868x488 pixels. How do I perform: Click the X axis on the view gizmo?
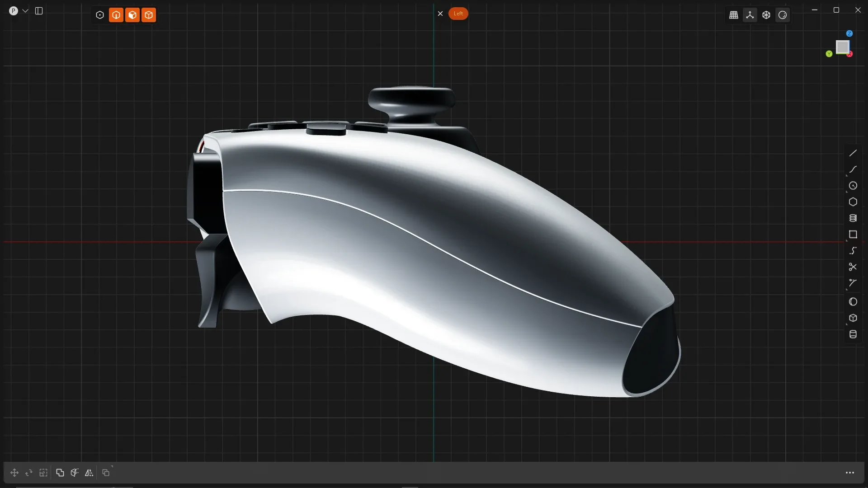click(850, 54)
